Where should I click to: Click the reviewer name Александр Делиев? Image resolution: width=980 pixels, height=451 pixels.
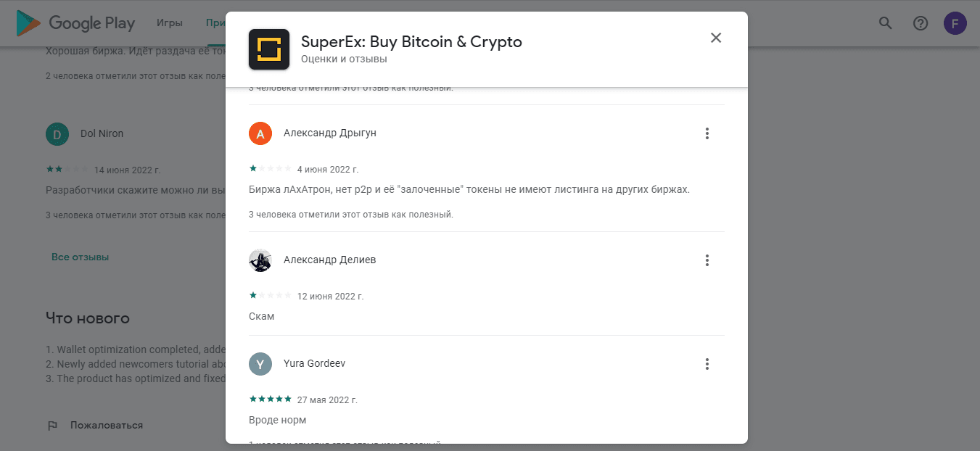[x=329, y=260]
